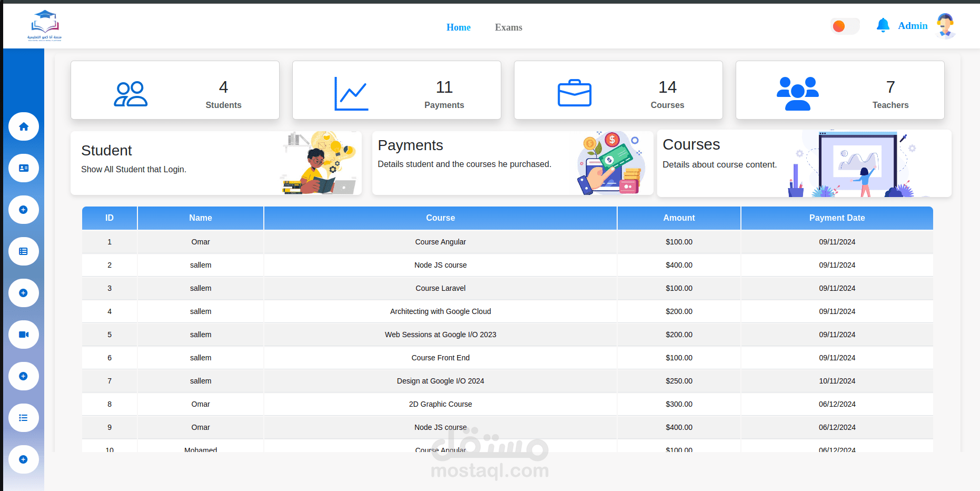Image resolution: width=980 pixels, height=491 pixels.
Task: Click the Students people outline icon
Action: (x=131, y=94)
